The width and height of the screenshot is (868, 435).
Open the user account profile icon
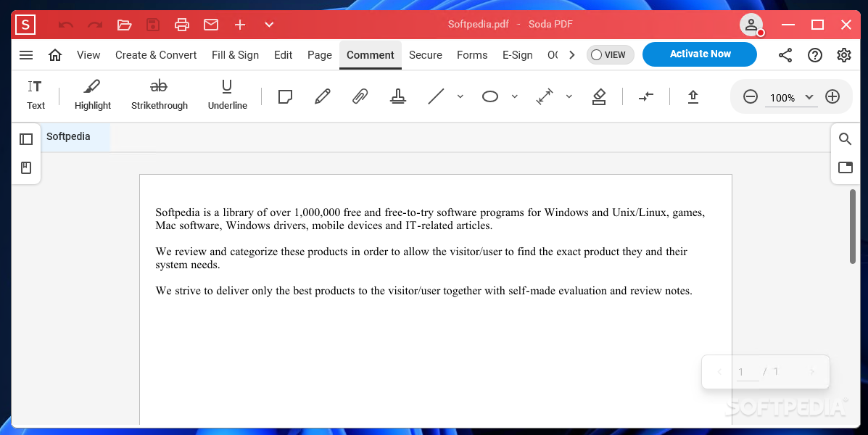[751, 25]
